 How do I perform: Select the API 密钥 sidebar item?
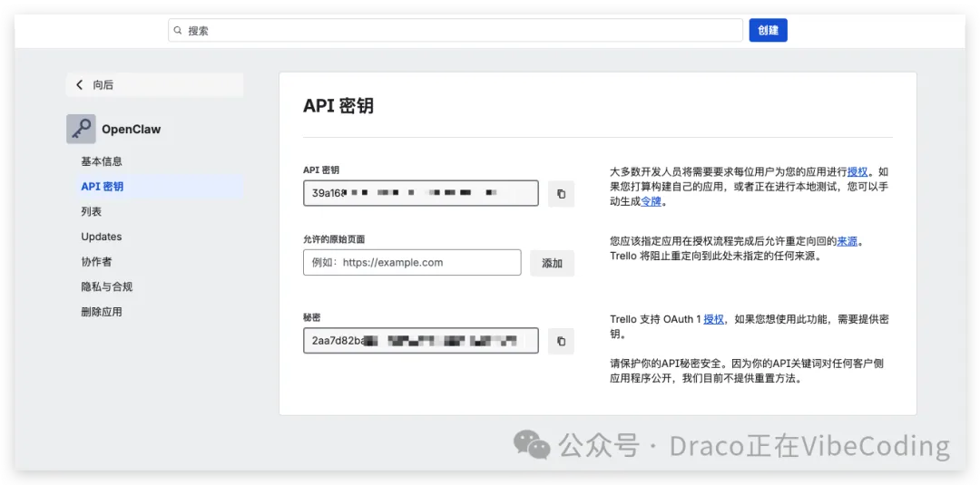(x=103, y=187)
